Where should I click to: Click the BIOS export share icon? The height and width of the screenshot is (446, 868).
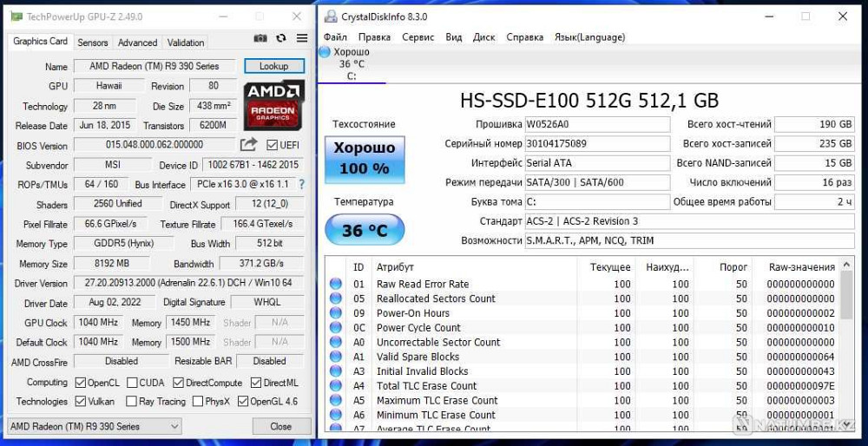pyautogui.click(x=248, y=144)
